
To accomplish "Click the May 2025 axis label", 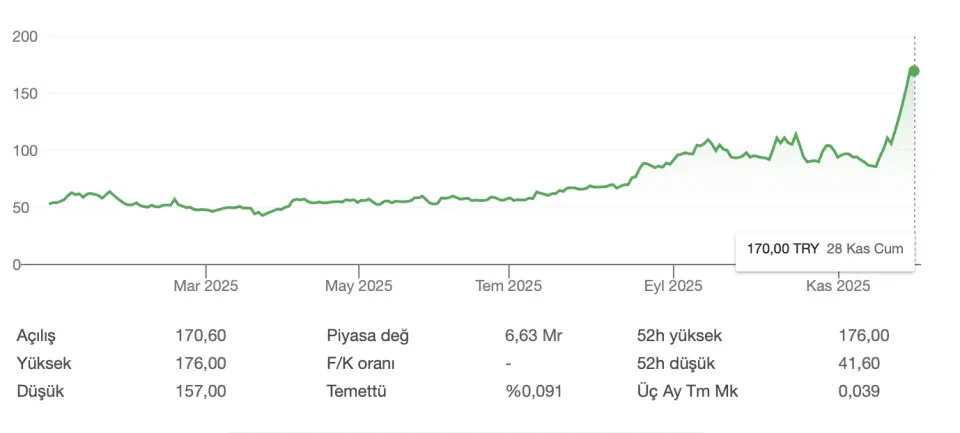I will pyautogui.click(x=359, y=286).
